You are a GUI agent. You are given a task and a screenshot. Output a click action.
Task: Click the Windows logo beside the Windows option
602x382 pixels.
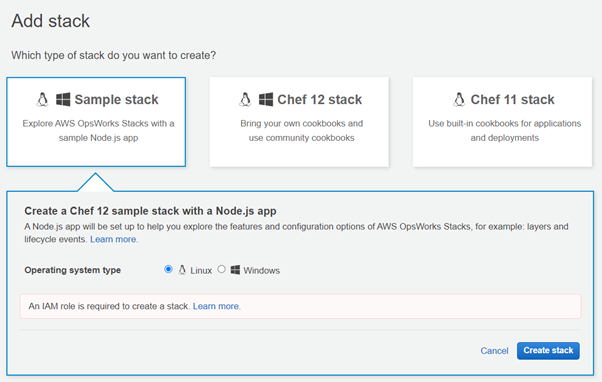point(235,270)
